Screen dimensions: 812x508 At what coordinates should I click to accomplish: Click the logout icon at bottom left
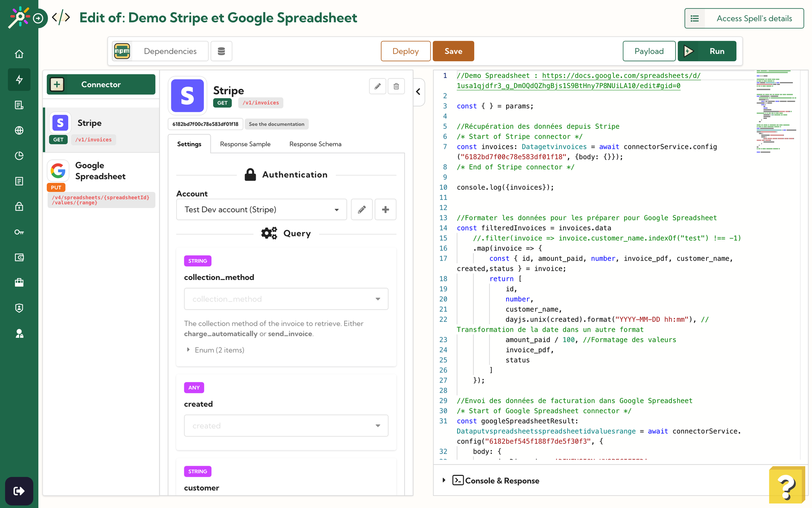[19, 491]
